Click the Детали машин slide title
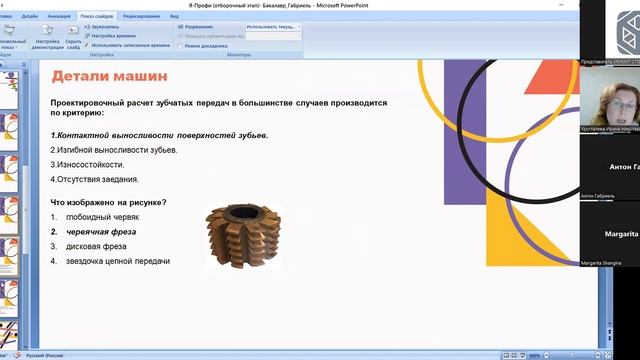Viewport: 640px width, 360px height. (109, 76)
